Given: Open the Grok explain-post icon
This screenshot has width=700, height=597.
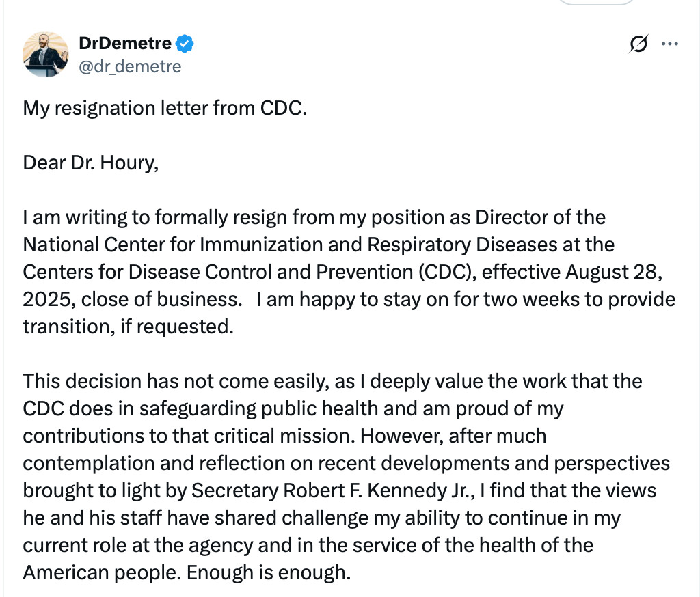Looking at the screenshot, I should coord(638,44).
